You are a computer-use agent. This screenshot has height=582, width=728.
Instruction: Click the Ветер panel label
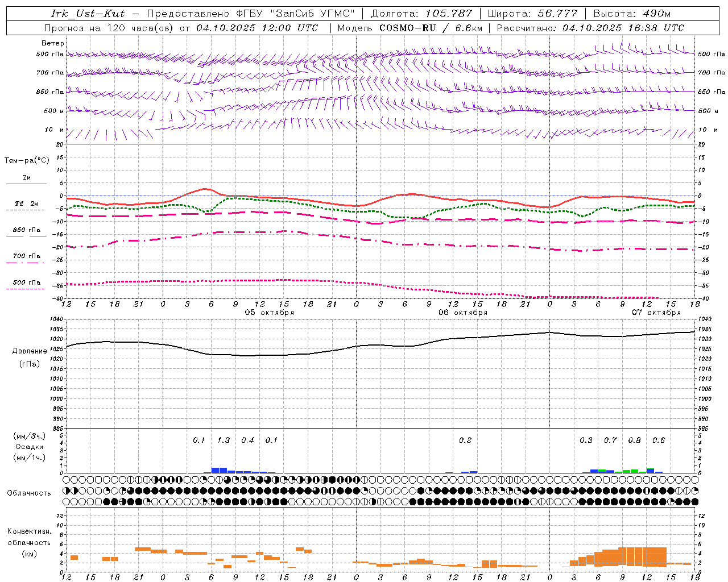click(x=53, y=43)
